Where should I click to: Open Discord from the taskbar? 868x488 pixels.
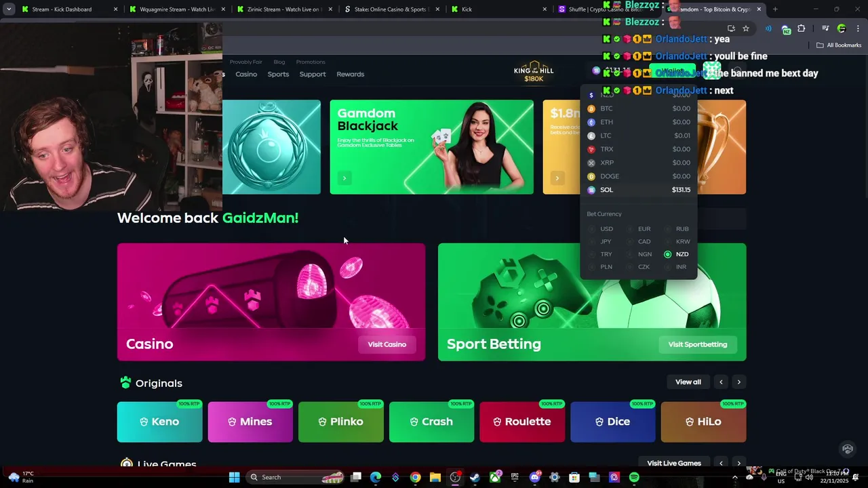(534, 477)
